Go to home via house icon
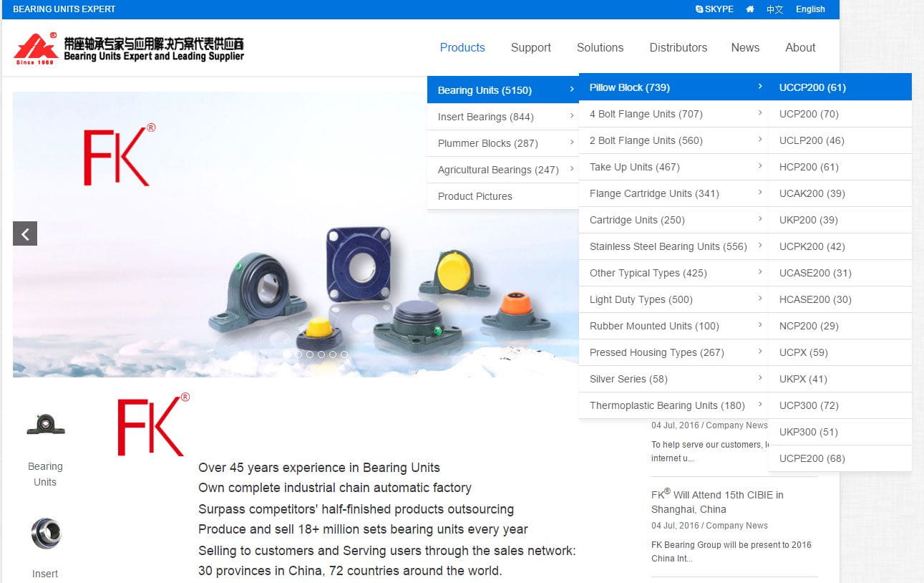Image resolution: width=924 pixels, height=583 pixels. click(750, 9)
